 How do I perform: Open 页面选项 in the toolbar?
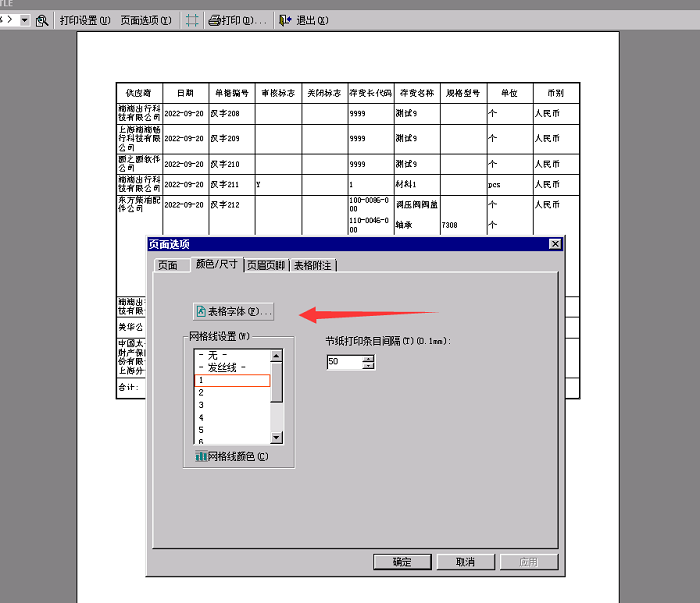145,20
